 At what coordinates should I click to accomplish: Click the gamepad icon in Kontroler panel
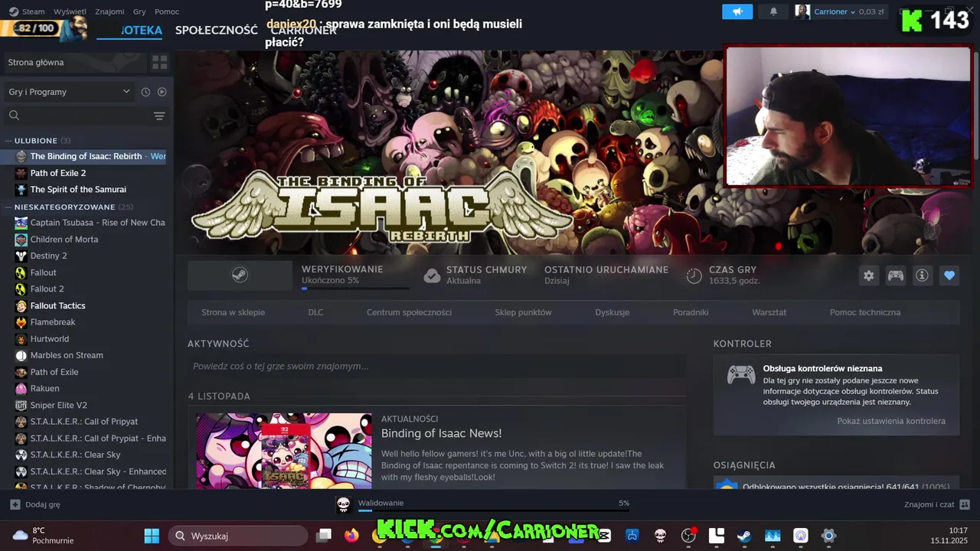[740, 374]
